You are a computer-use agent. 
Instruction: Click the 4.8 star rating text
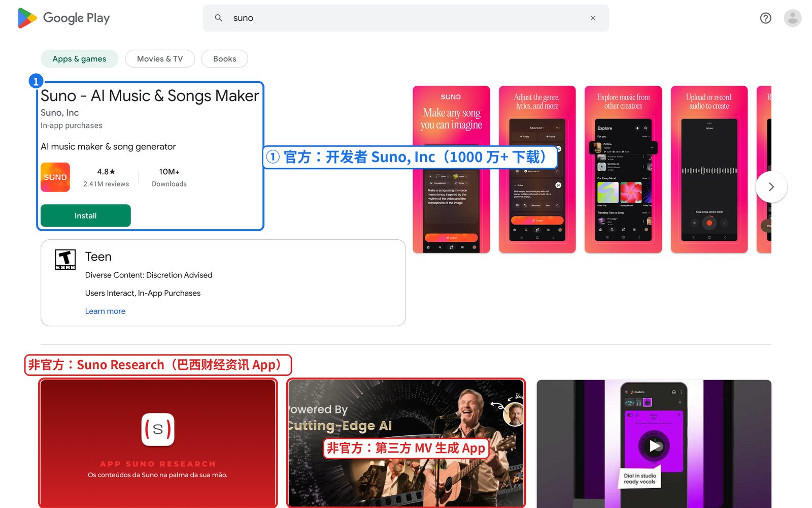tap(106, 172)
